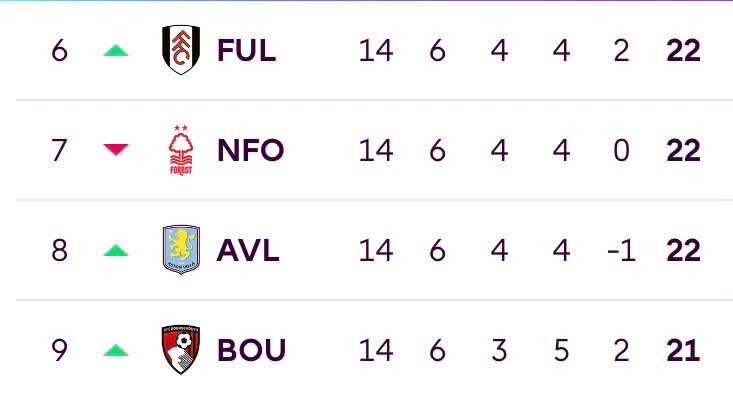Click Bournemouth's 5 losses value
The height and width of the screenshot is (399, 733).
click(x=561, y=350)
